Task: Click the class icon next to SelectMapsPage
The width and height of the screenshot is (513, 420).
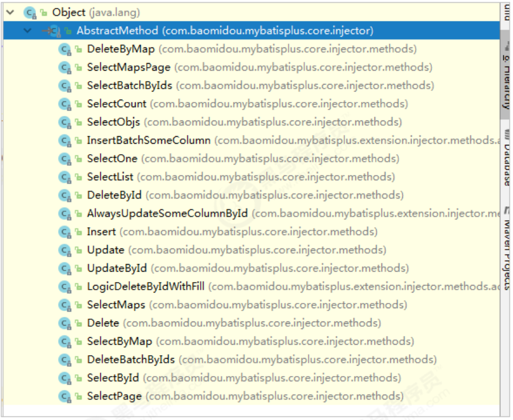Action: 64,68
